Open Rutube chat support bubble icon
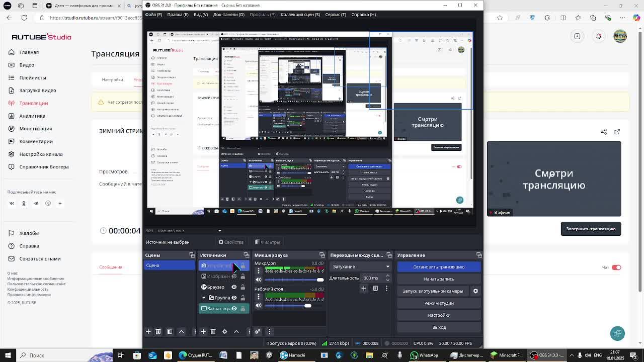Image resolution: width=644 pixels, height=362 pixels. pyautogui.click(x=617, y=333)
